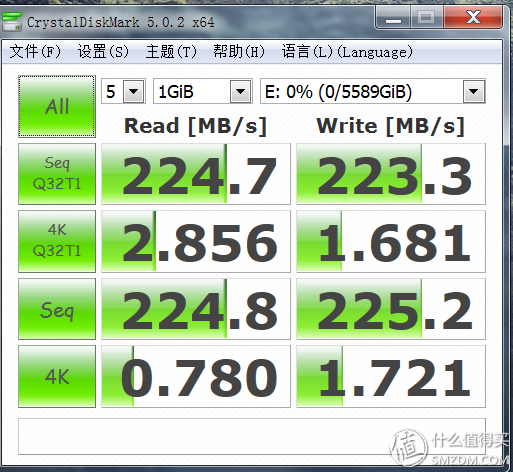This screenshot has height=472, width=513.
Task: Click 4K Q32T1 read result 2.856
Action: [196, 241]
